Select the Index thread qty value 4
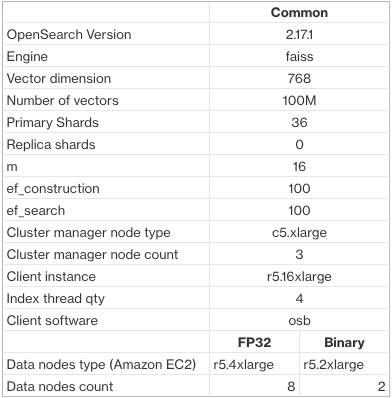The height and width of the screenshot is (398, 392). 299,298
